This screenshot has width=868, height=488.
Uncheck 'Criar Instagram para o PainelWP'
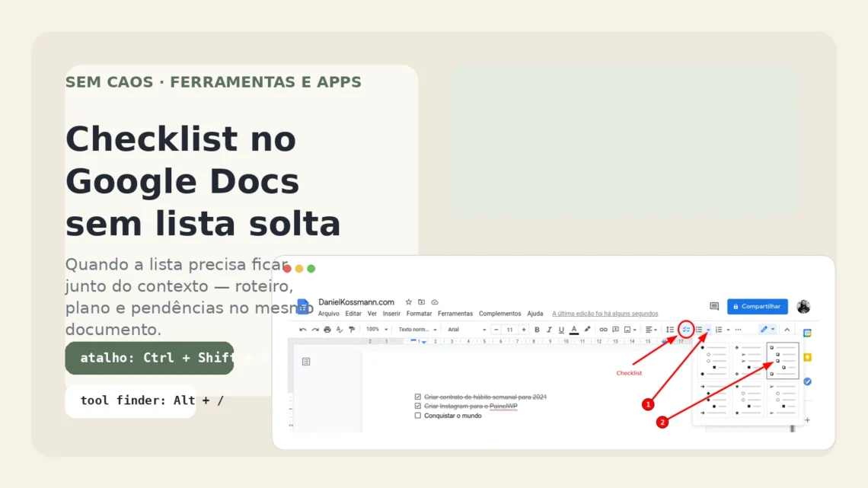[x=418, y=406]
